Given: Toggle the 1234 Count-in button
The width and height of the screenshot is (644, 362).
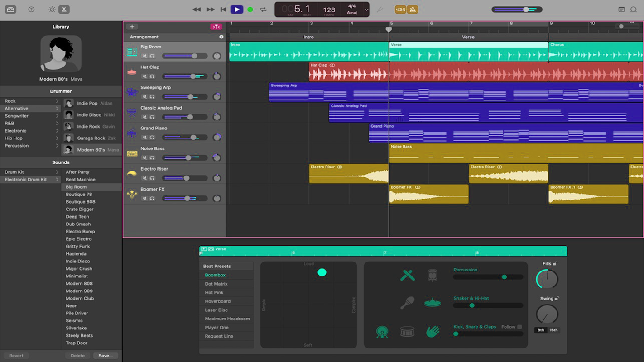Looking at the screenshot, I should pyautogui.click(x=400, y=10).
